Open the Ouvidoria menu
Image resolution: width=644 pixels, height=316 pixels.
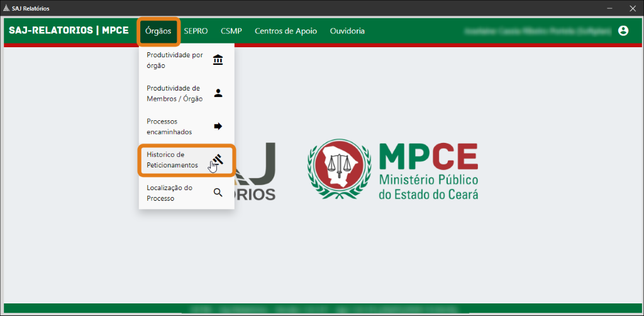click(x=347, y=31)
